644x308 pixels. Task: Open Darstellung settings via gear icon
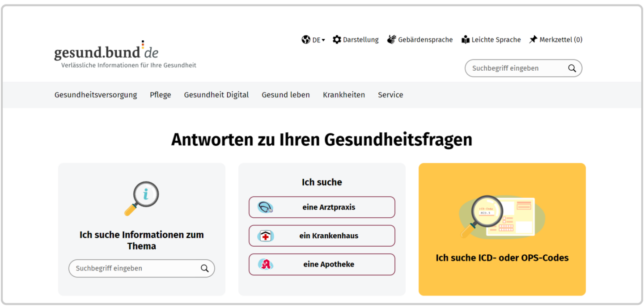pos(337,40)
